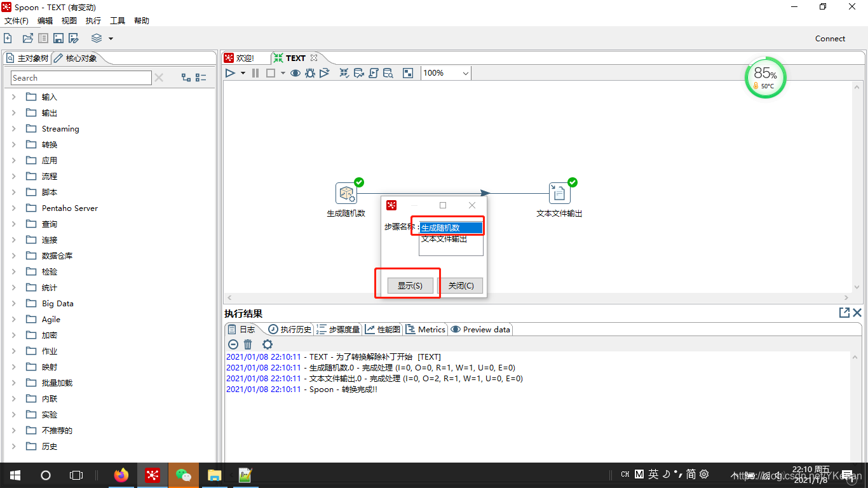Image resolution: width=868 pixels, height=488 pixels.
Task: Click the Search input field
Action: [81, 78]
